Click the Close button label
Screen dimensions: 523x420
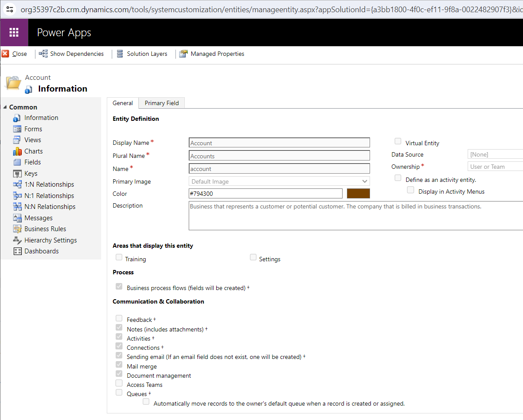point(20,54)
